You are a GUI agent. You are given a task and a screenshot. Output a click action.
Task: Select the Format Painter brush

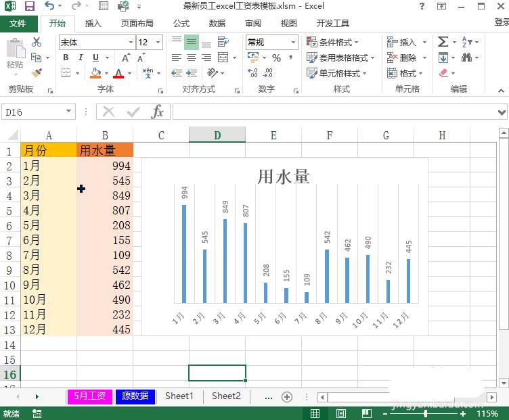tap(37, 73)
